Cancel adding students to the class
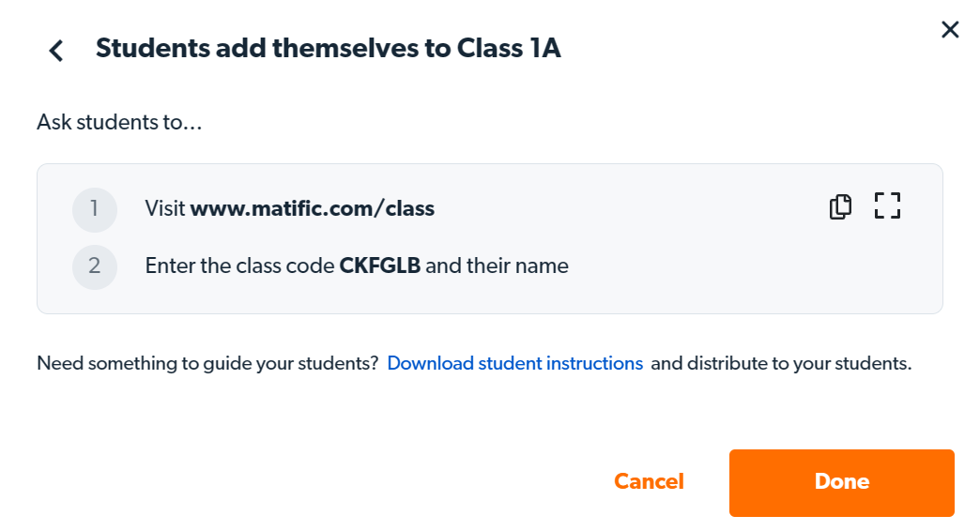This screenshot has height=531, width=980. (x=649, y=482)
